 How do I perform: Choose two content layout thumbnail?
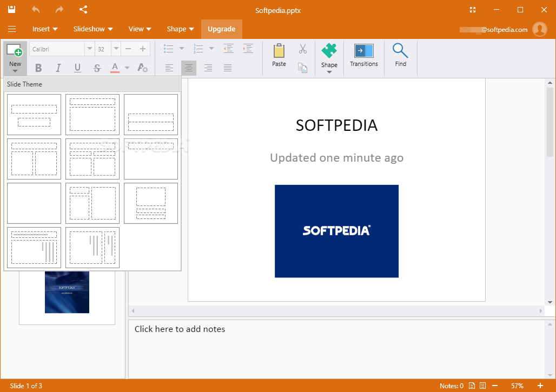(34, 159)
